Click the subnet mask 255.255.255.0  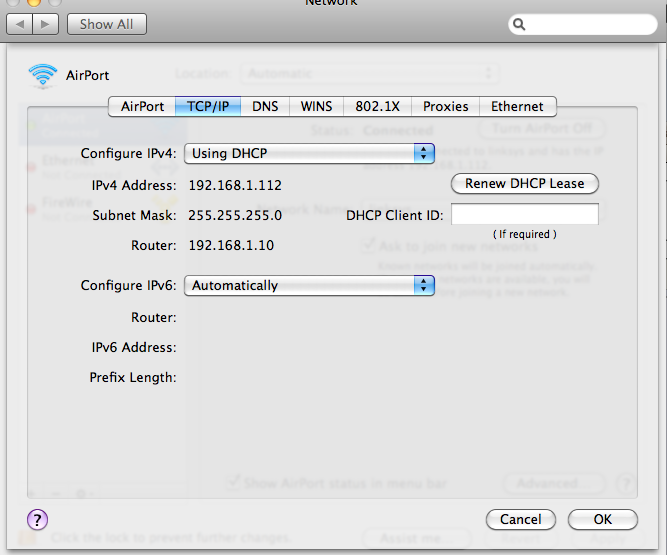[x=235, y=216]
